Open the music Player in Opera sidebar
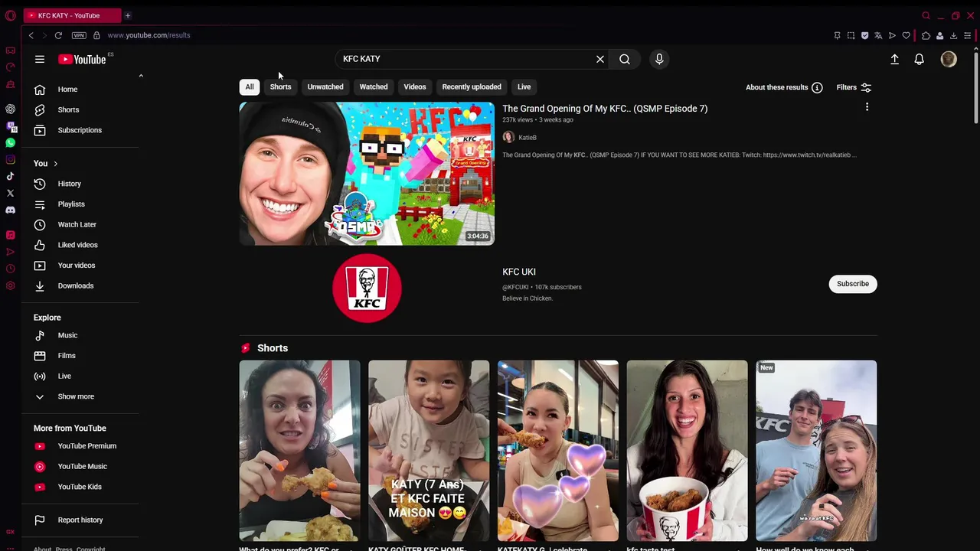The height and width of the screenshot is (551, 980). point(11,235)
